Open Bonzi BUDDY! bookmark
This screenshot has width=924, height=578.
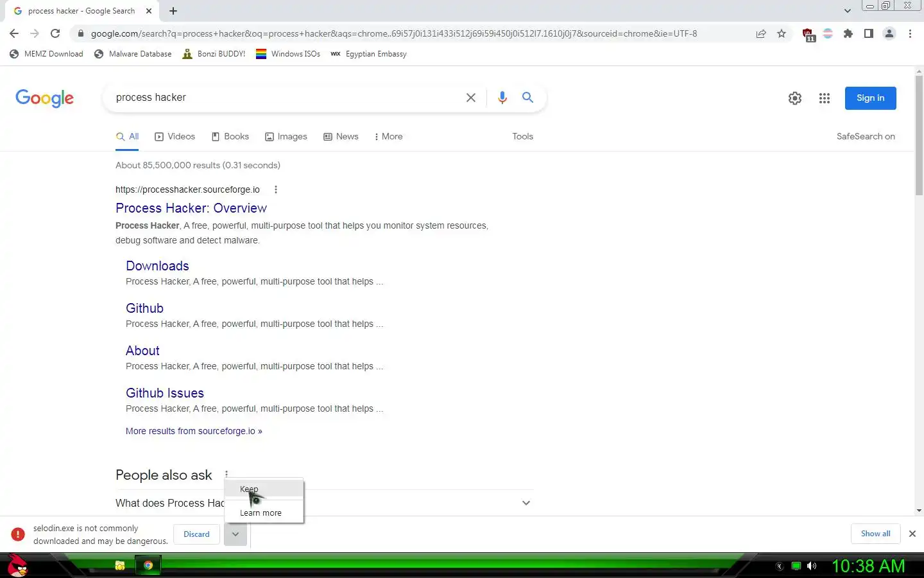[x=214, y=54]
